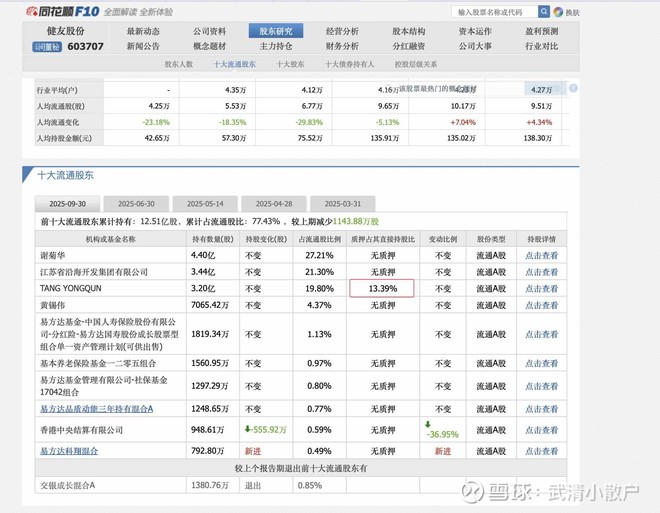660x513 pixels.
Task: Click the -36.95% change ratio value
Action: point(442,434)
